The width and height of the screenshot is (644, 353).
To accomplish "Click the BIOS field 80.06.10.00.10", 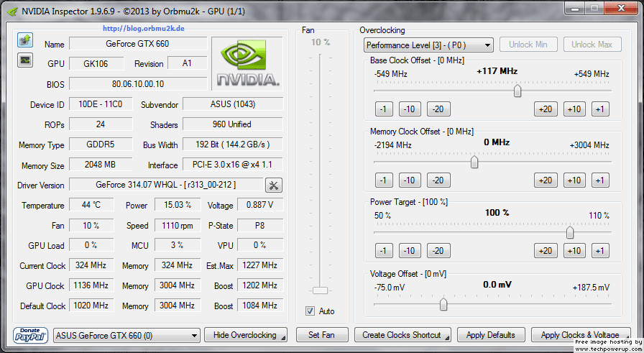I will (137, 84).
